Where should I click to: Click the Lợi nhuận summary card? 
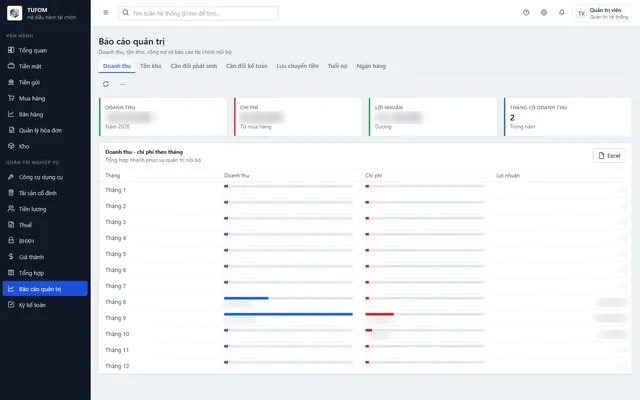[x=433, y=117]
